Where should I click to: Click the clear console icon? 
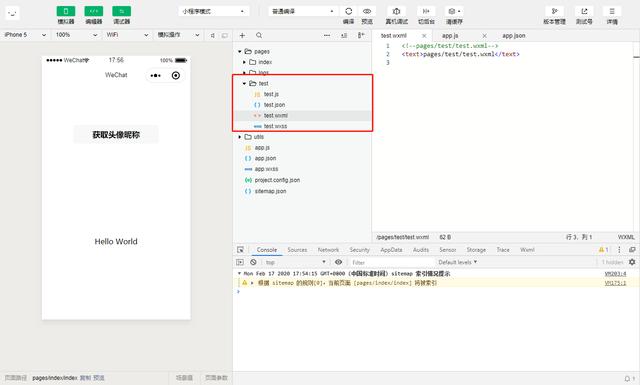(253, 262)
